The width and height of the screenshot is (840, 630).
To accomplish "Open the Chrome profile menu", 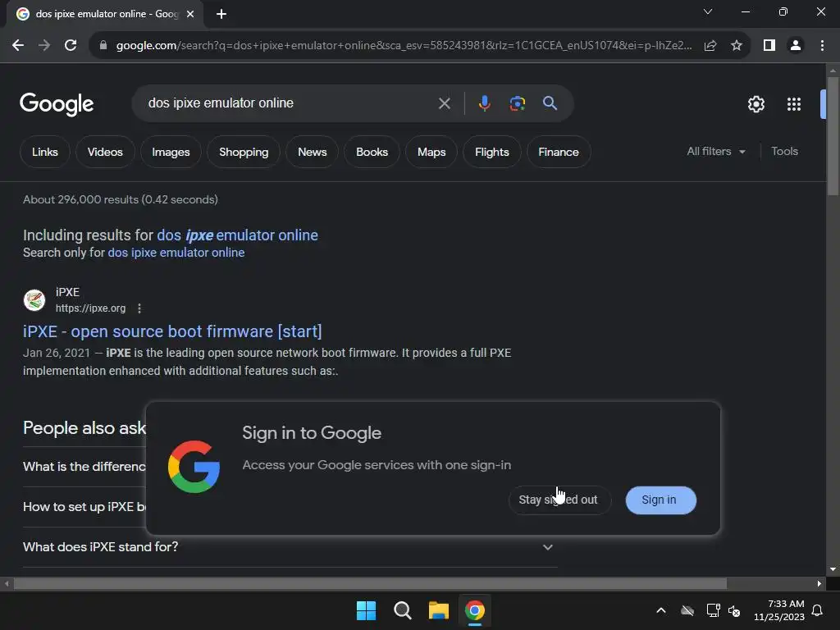I will coord(796,46).
